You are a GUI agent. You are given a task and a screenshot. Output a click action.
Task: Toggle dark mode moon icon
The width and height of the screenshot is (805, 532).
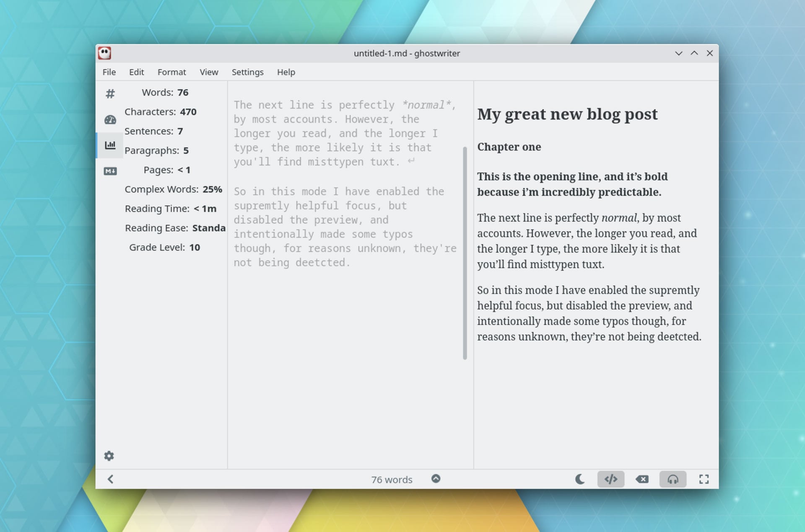tap(580, 479)
